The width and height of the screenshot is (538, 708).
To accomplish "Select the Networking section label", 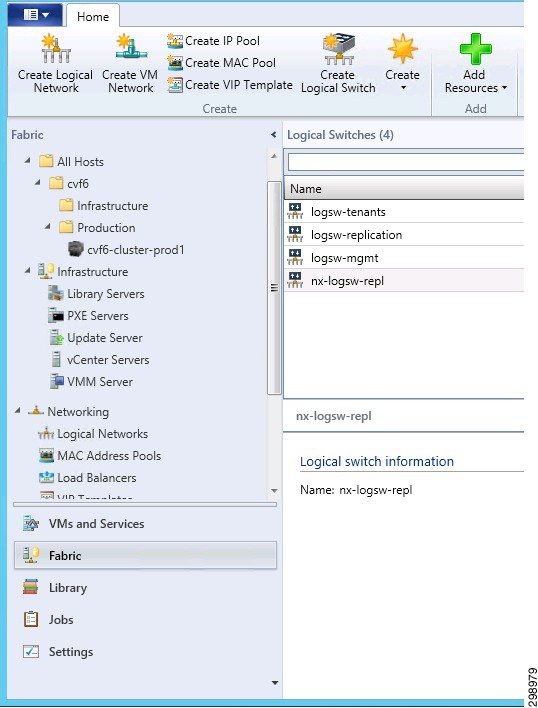I will (x=78, y=412).
